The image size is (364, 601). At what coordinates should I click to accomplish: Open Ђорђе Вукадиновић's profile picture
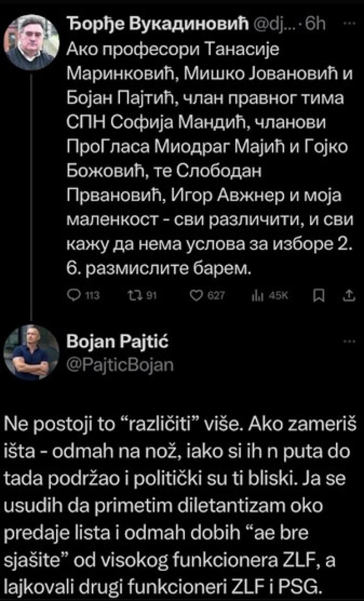[x=32, y=42]
